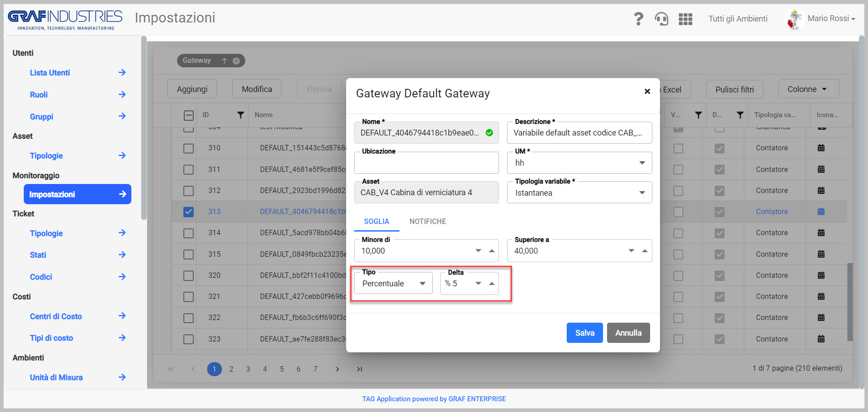Open the Tipo Percentuale dropdown
The width and height of the screenshot is (868, 412).
click(x=393, y=283)
